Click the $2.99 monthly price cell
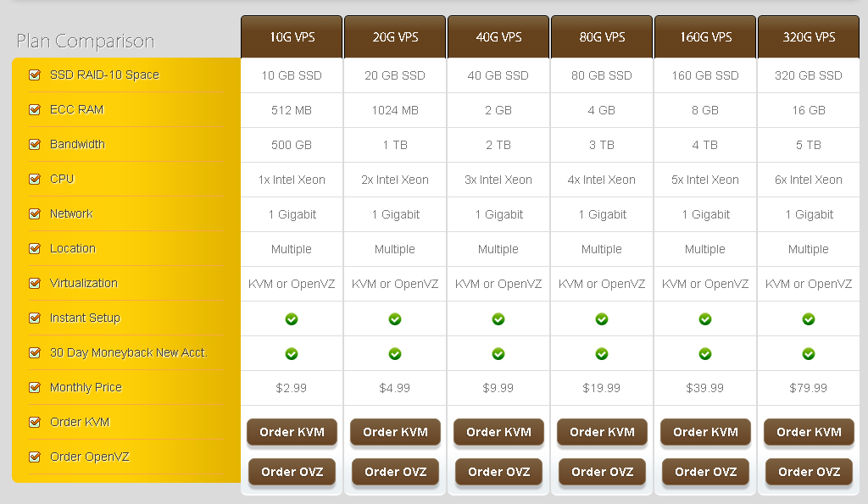868x504 pixels. tap(292, 388)
